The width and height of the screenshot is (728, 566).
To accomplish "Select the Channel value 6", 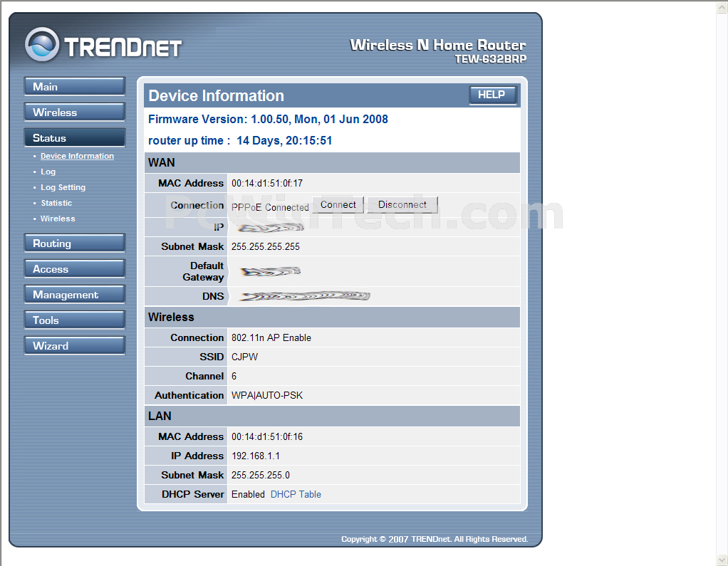I will pyautogui.click(x=234, y=376).
